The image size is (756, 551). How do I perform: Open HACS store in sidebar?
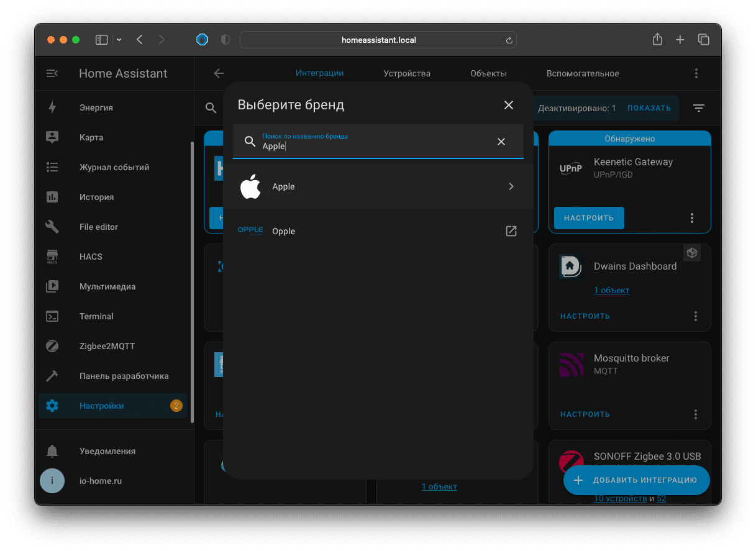tap(112, 257)
